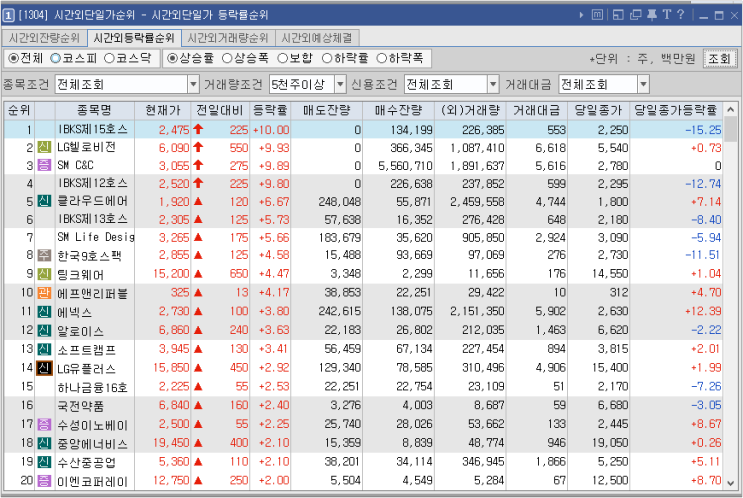Click the small right-arrow icon in title bar
Image resolution: width=743 pixels, height=498 pixels.
(581, 15)
